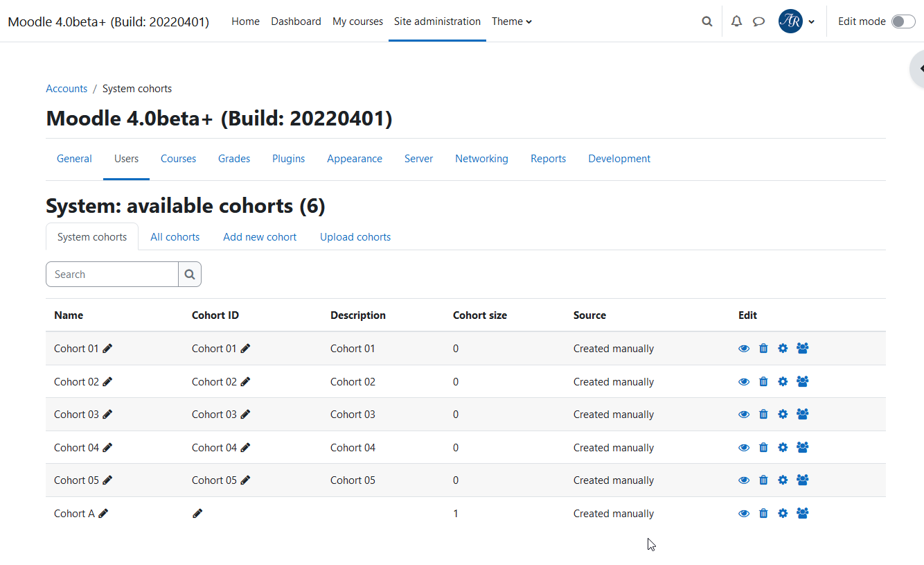Open the Add new cohort tab
924x565 pixels.
point(260,237)
